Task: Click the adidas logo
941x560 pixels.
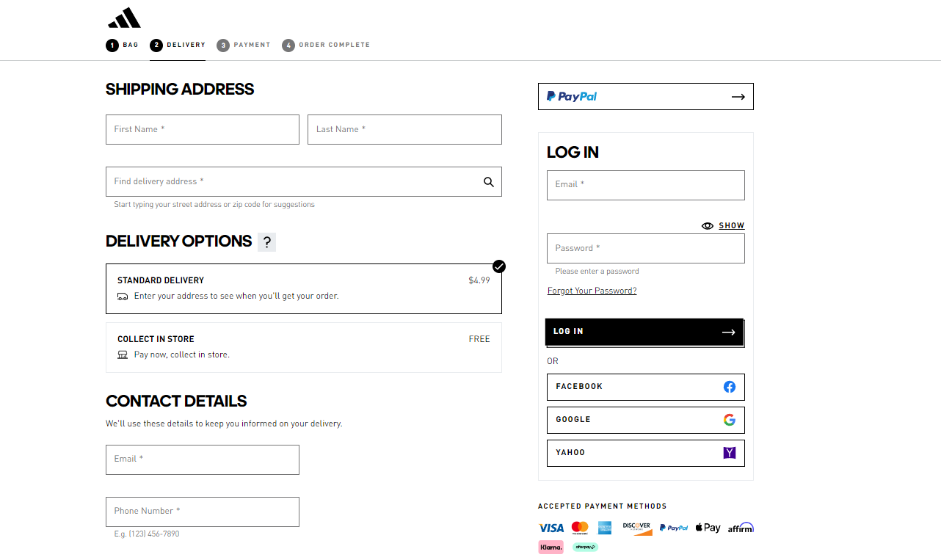Action: coord(123,16)
